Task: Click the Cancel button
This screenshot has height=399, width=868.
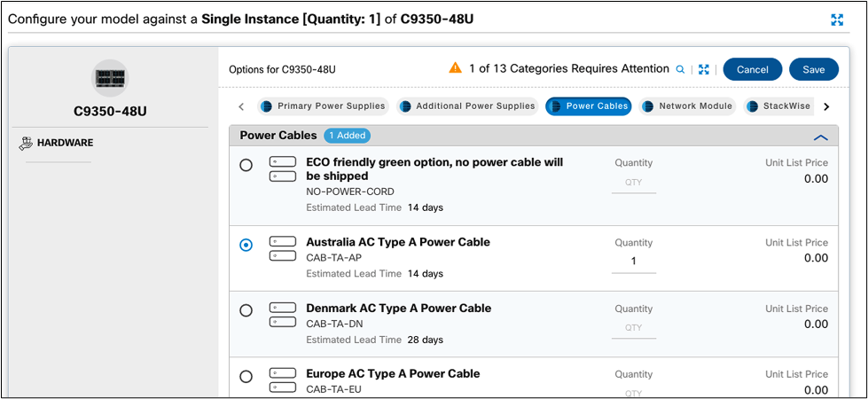Action: click(x=753, y=70)
